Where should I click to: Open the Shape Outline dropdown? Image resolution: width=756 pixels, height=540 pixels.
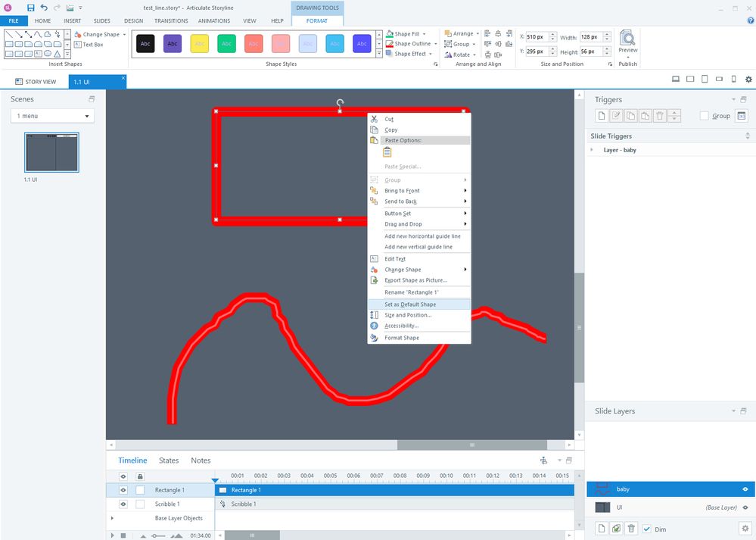coord(411,43)
